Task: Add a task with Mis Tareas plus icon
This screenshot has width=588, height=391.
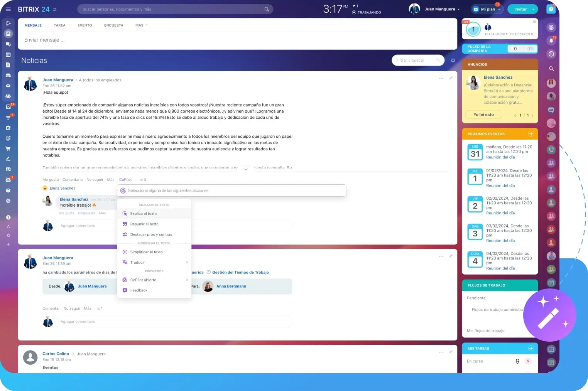Action: tap(531, 349)
